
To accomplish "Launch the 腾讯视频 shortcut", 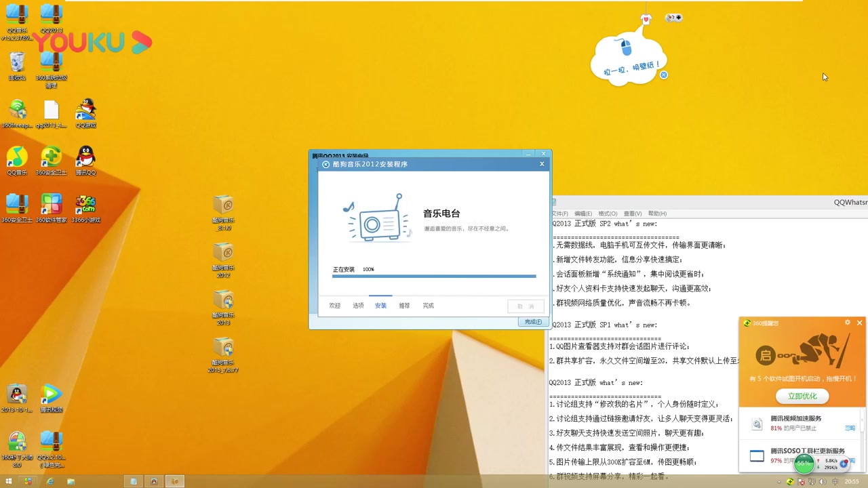I will pyautogui.click(x=51, y=398).
